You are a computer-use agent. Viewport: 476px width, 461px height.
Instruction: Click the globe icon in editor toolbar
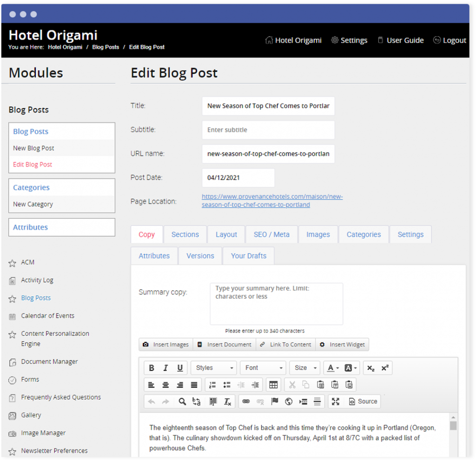pos(289,402)
